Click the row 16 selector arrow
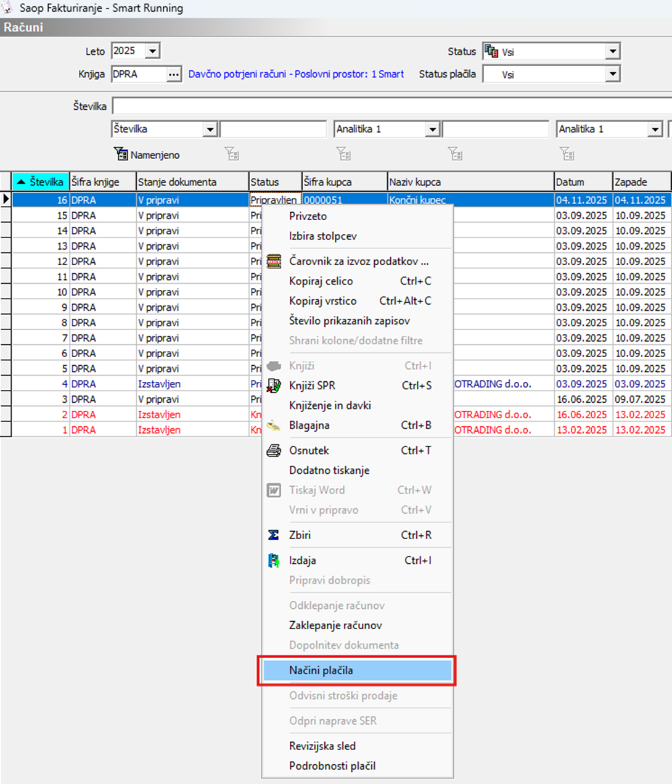The image size is (672, 784). pyautogui.click(x=6, y=199)
